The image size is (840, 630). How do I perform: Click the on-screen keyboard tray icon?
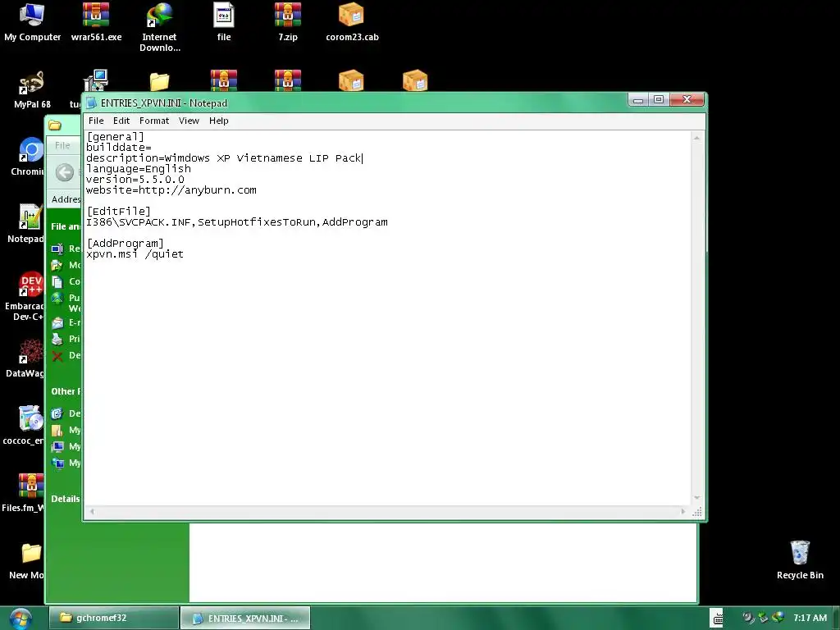click(x=716, y=618)
